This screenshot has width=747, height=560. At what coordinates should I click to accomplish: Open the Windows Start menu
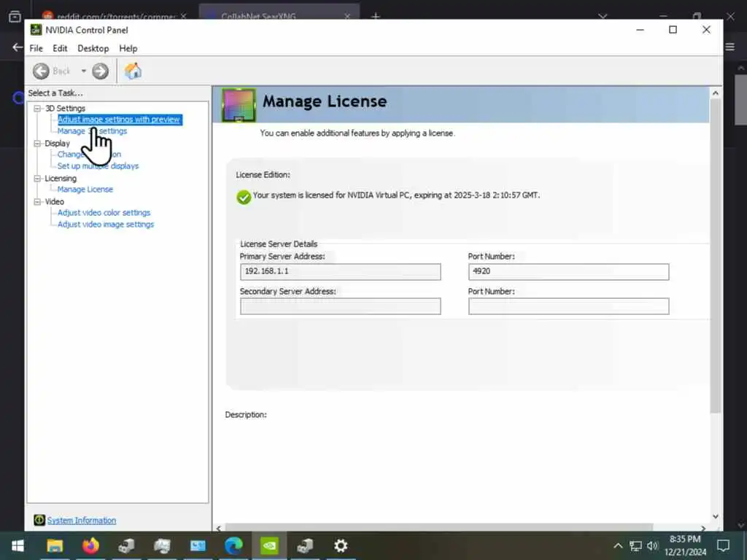(x=18, y=545)
